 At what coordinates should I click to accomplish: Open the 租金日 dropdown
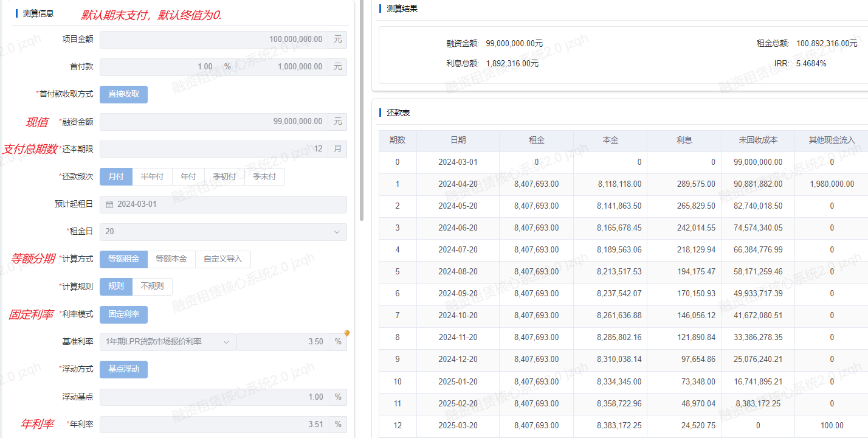(223, 232)
